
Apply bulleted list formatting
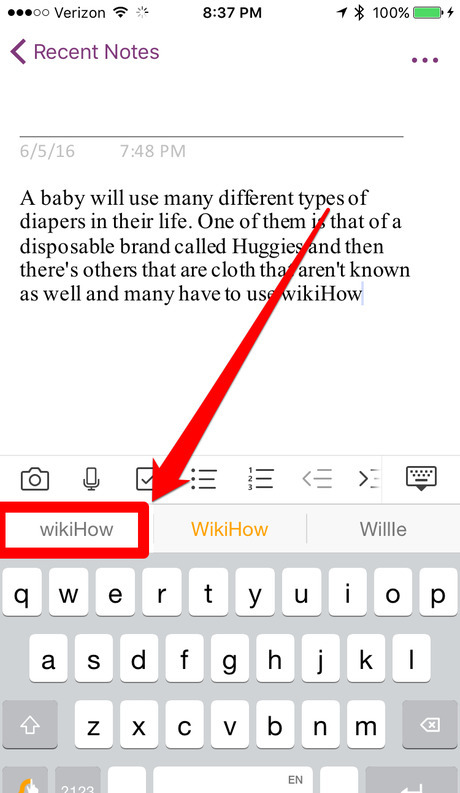[x=204, y=478]
